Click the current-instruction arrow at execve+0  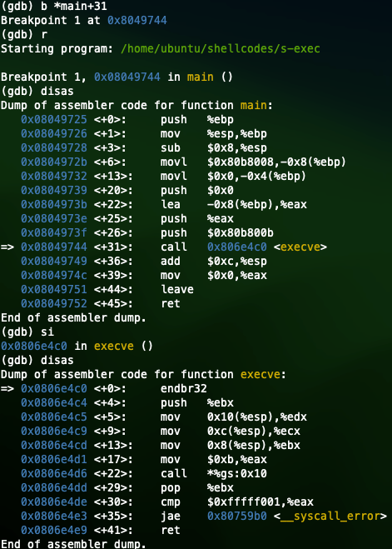coord(7,389)
